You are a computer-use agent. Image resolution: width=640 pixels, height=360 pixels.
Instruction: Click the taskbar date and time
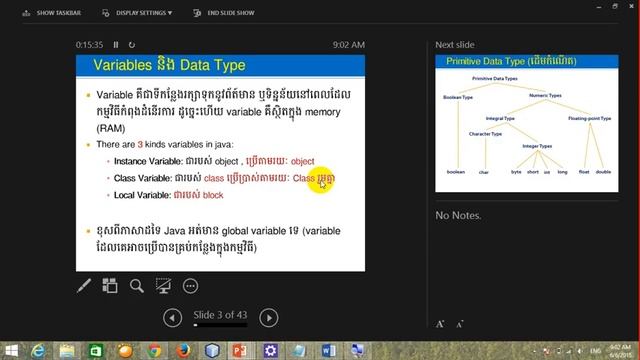[x=620, y=351]
